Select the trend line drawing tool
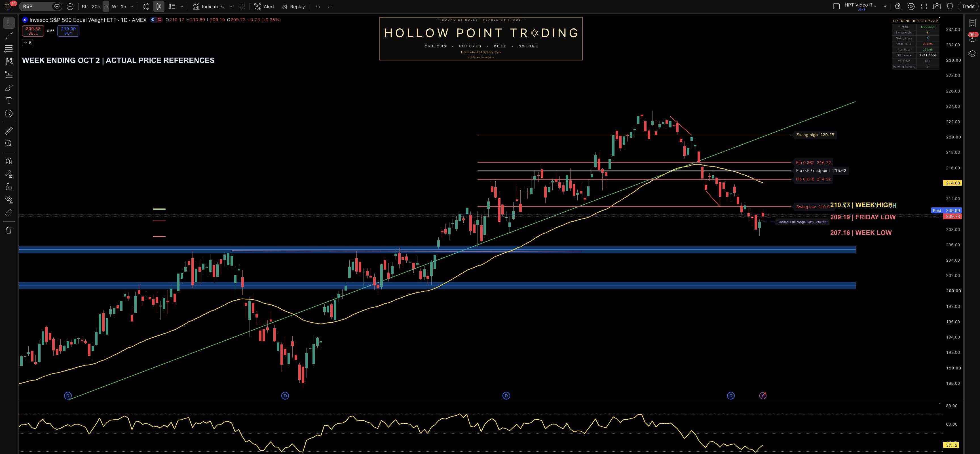980x454 pixels. 9,36
